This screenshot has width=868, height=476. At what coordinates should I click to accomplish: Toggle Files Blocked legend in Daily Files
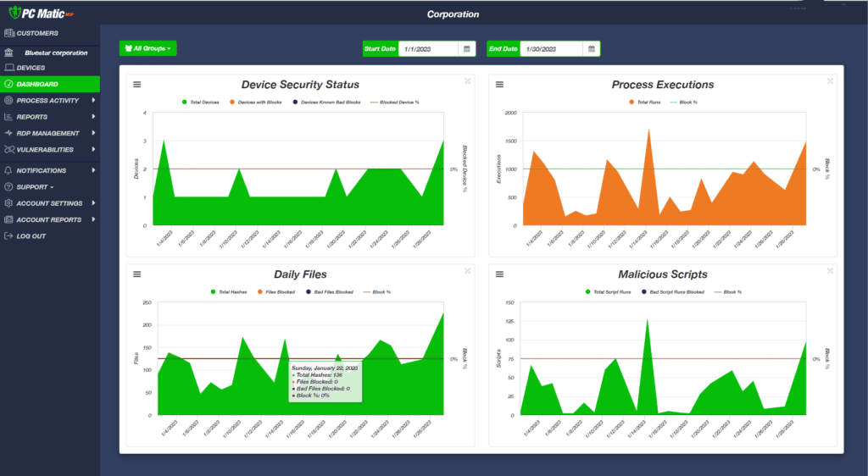tap(275, 292)
